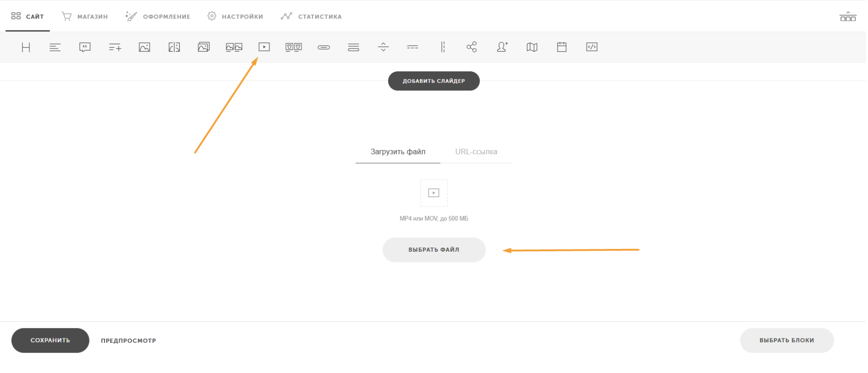
Task: Go to the Настройки menu
Action: (x=235, y=16)
